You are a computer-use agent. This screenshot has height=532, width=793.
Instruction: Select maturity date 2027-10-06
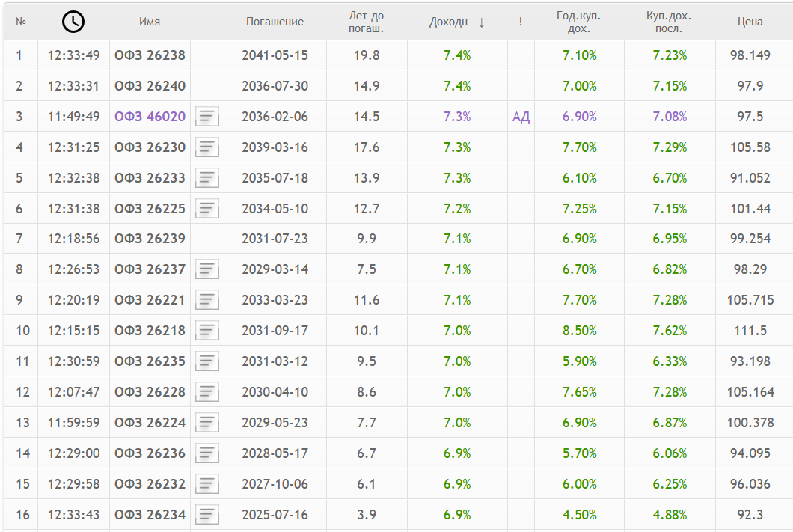275,484
